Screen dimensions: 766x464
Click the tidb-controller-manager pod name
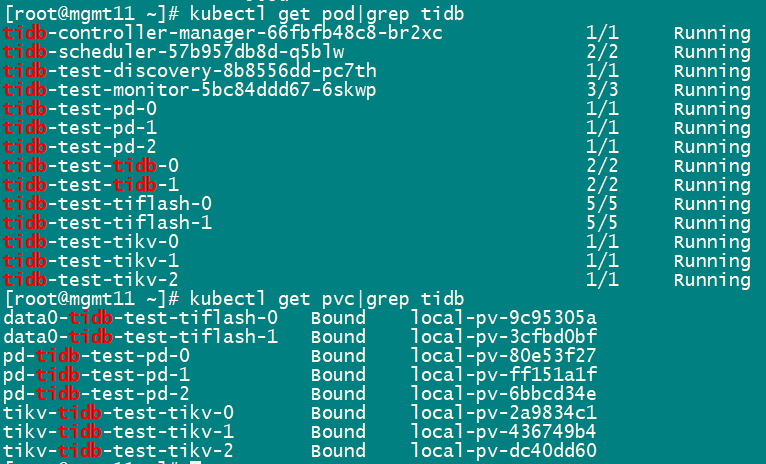223,33
